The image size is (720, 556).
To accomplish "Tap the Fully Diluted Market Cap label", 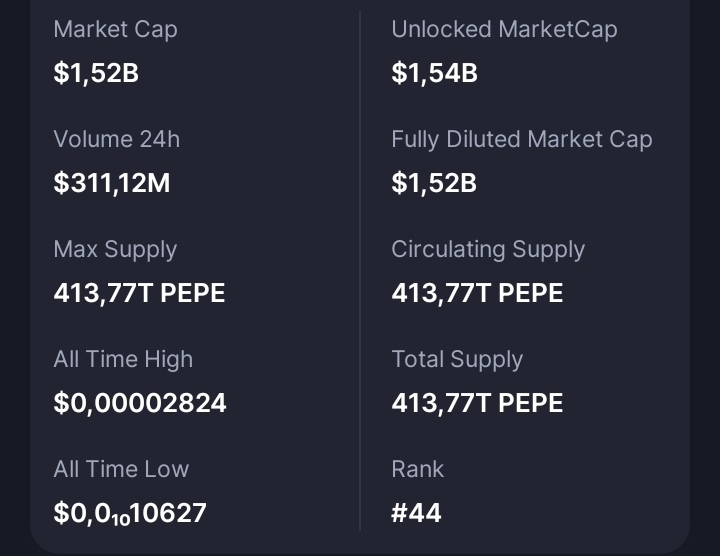I will [x=521, y=139].
